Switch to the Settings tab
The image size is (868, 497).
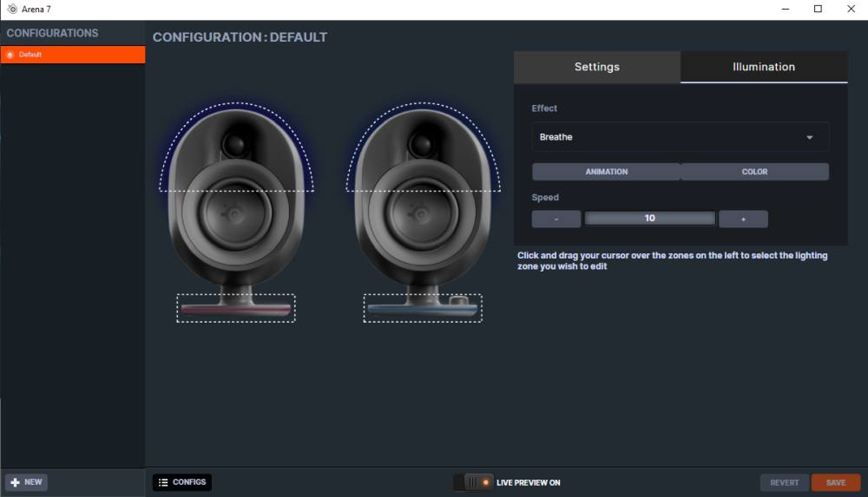[x=596, y=67]
